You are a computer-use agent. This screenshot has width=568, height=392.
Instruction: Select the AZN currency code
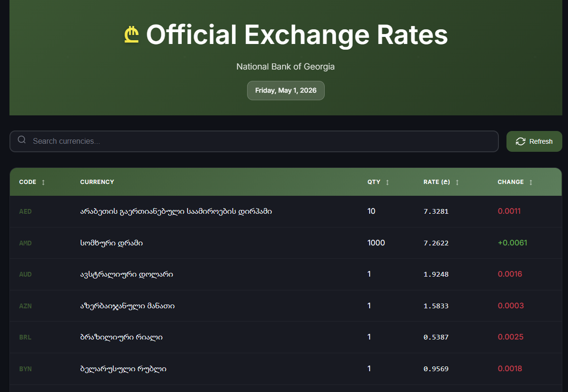pyautogui.click(x=26, y=306)
